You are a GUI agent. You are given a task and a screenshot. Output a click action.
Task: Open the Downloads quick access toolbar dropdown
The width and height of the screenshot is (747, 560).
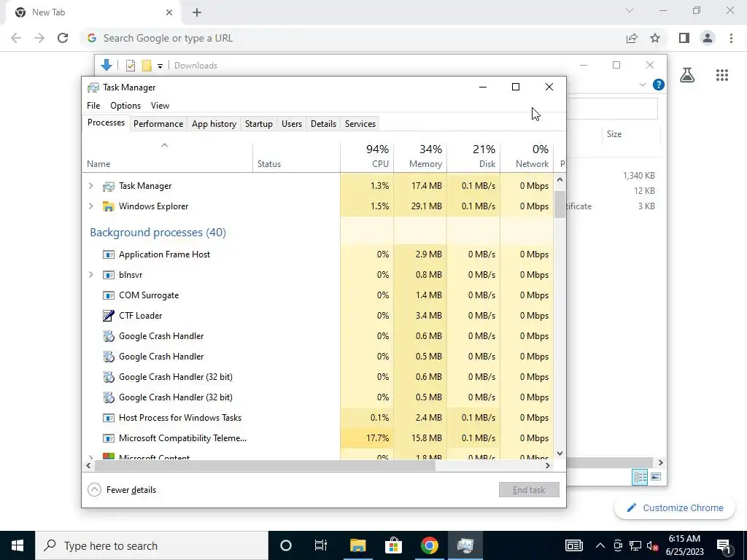click(160, 66)
